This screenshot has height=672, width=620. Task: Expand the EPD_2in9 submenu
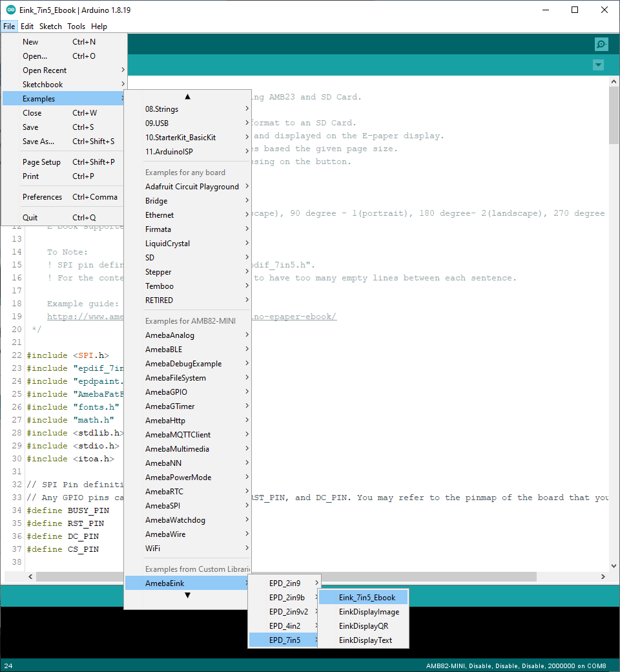[284, 583]
